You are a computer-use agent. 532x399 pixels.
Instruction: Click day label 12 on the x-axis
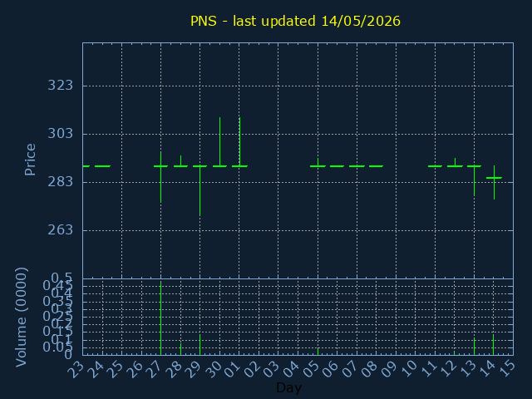point(448,369)
